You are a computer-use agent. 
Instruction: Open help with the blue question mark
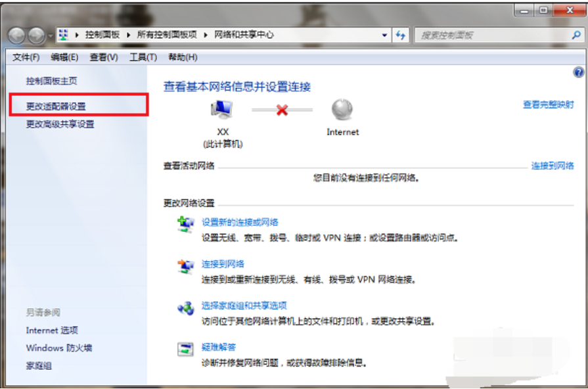pyautogui.click(x=579, y=72)
